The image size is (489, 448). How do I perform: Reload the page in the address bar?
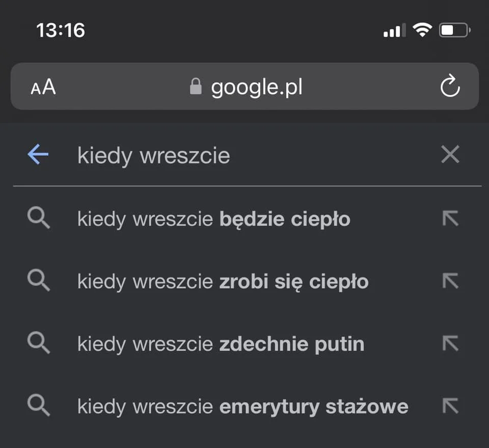[x=450, y=86]
